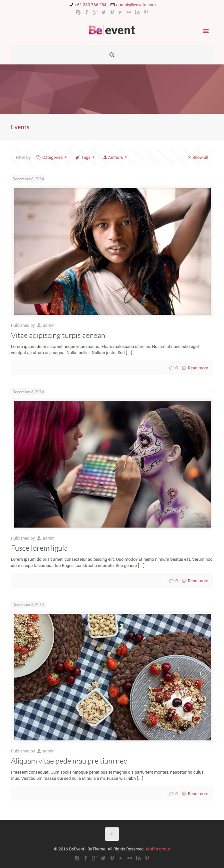Open the Skype icon in header
Image resolution: width=224 pixels, height=868 pixels.
coord(78,12)
